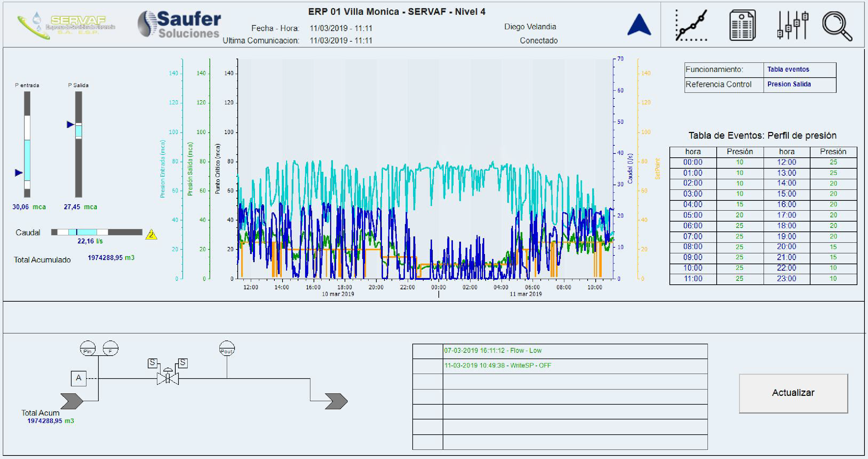Open the trend chart icon
The width and height of the screenshot is (868, 459).
click(691, 25)
